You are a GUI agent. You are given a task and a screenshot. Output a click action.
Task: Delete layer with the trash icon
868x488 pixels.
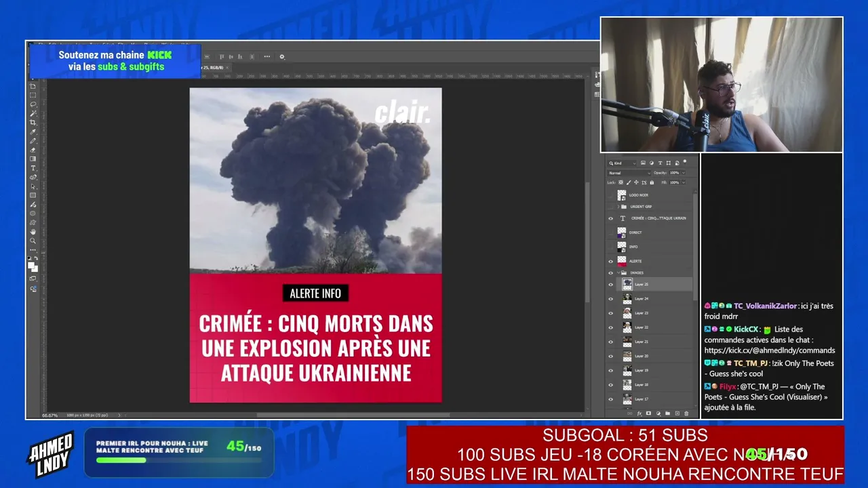pos(686,413)
